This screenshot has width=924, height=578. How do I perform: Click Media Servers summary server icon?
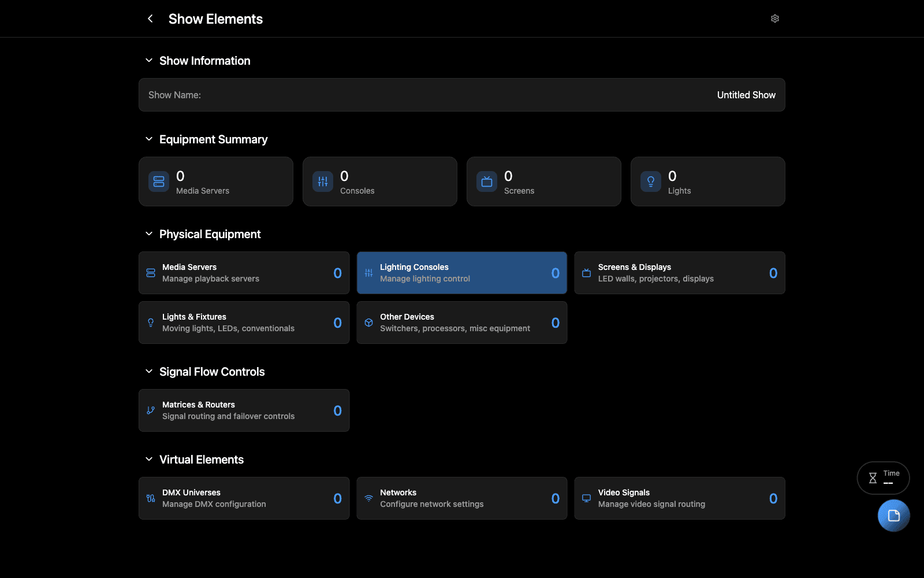click(159, 181)
